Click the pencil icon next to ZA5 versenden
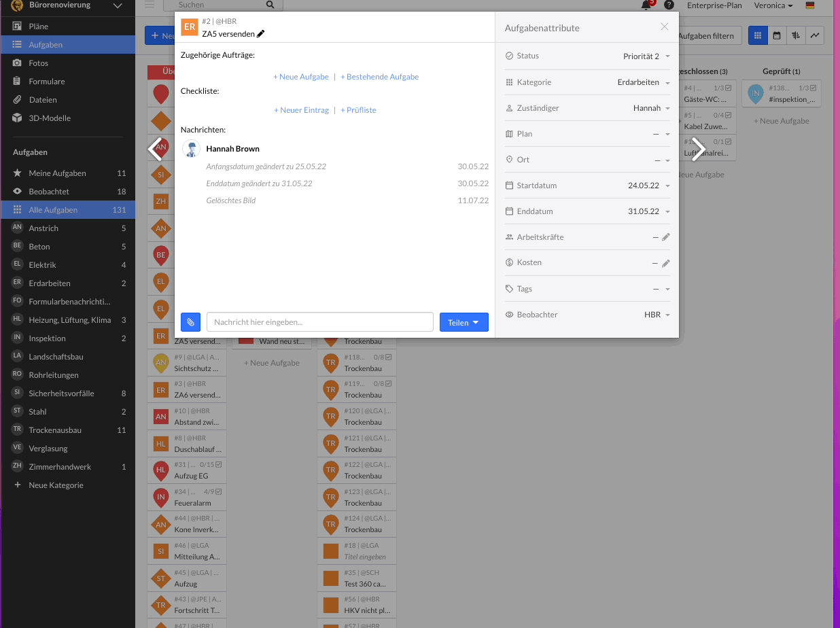Screen dimensions: 840x628 coord(261,34)
